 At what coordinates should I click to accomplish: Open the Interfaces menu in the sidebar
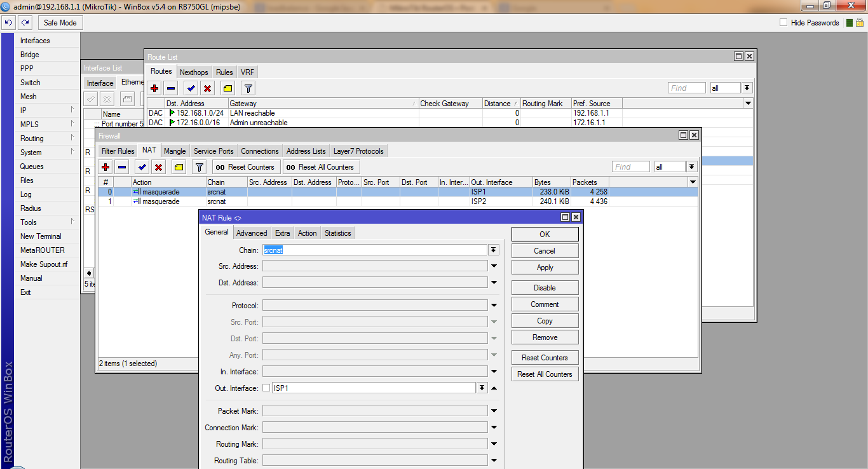pyautogui.click(x=48, y=41)
